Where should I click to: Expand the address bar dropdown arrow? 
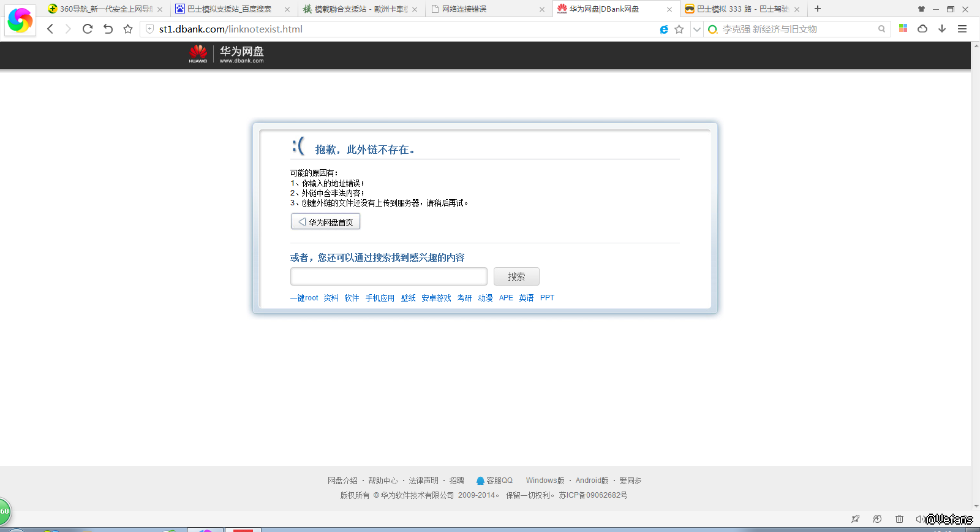coord(696,29)
